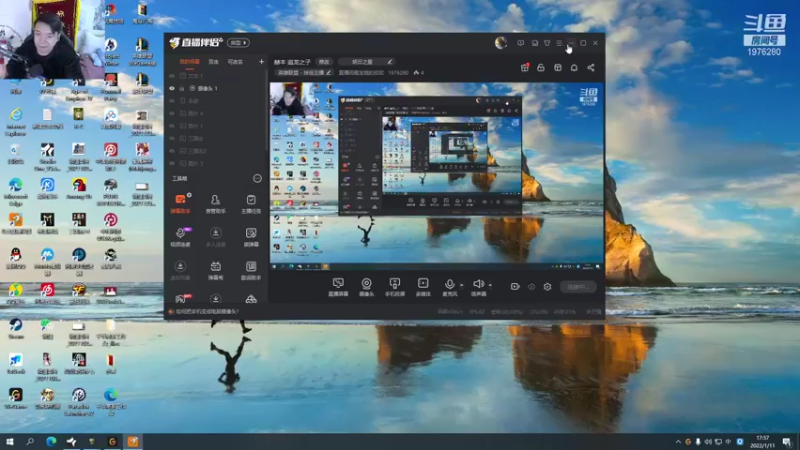This screenshot has width=800, height=450.
Task: Open taskbar search magnifier
Action: pyautogui.click(x=30, y=441)
